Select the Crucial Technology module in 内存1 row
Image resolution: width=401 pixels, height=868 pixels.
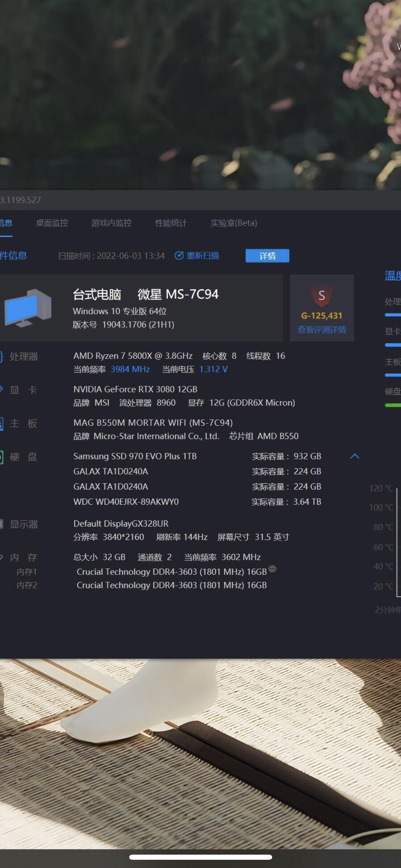pos(172,572)
